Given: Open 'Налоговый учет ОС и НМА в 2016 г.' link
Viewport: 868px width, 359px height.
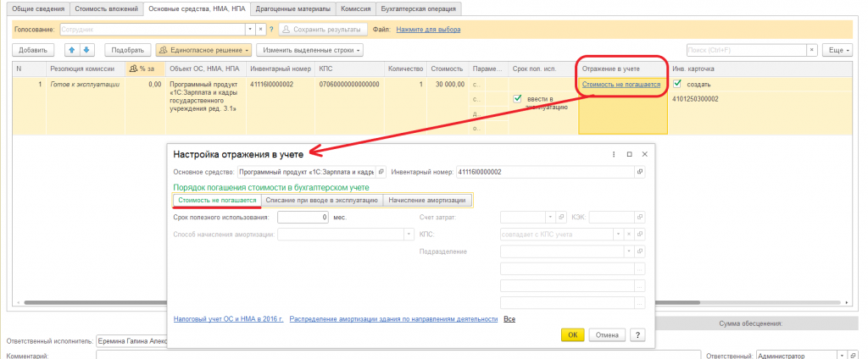Looking at the screenshot, I should pyautogui.click(x=229, y=319).
